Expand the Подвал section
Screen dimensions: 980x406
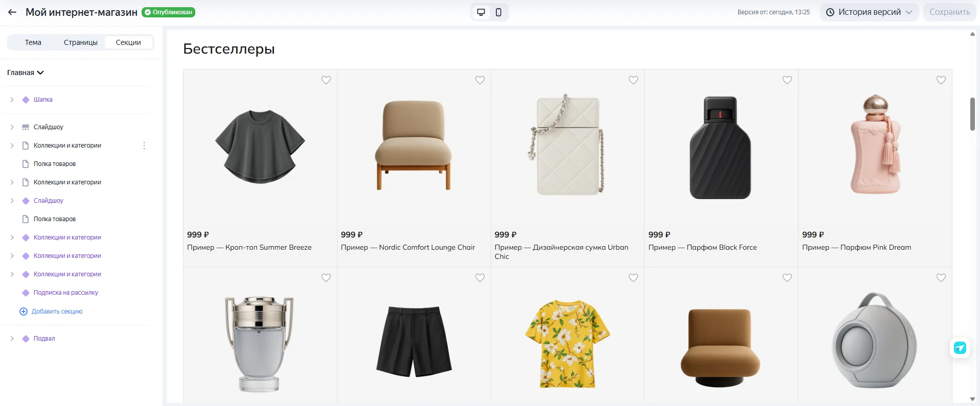(12, 339)
